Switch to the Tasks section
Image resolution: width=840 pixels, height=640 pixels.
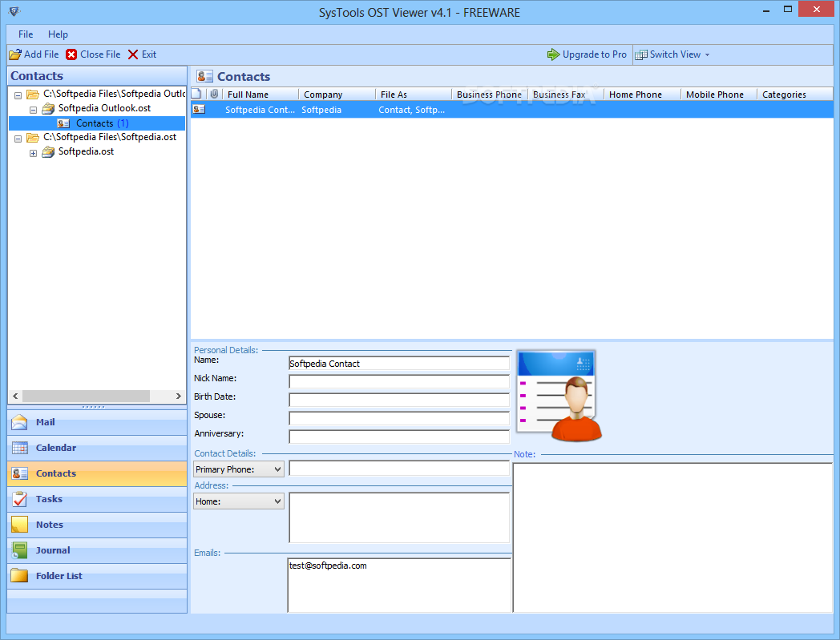tap(97, 499)
